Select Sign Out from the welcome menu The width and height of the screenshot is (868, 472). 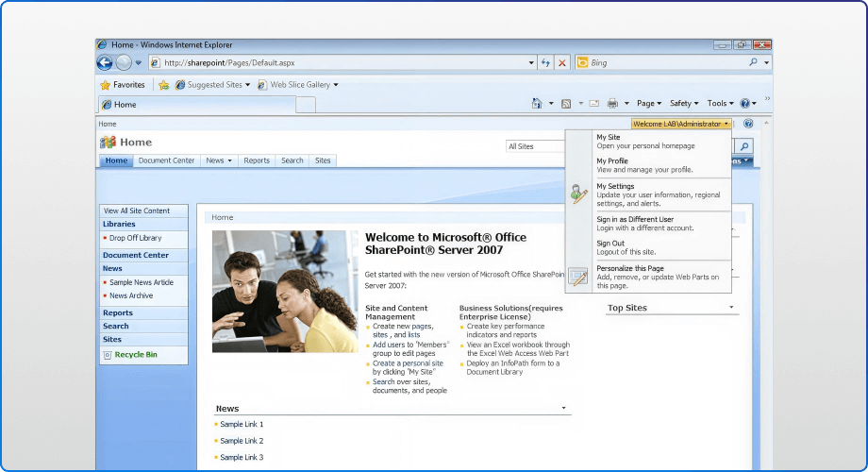click(648, 247)
